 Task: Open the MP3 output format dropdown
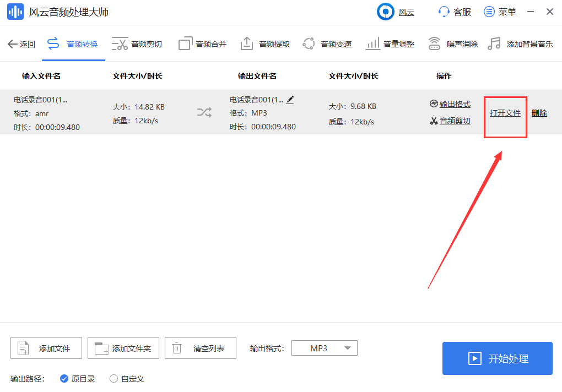[x=324, y=348]
